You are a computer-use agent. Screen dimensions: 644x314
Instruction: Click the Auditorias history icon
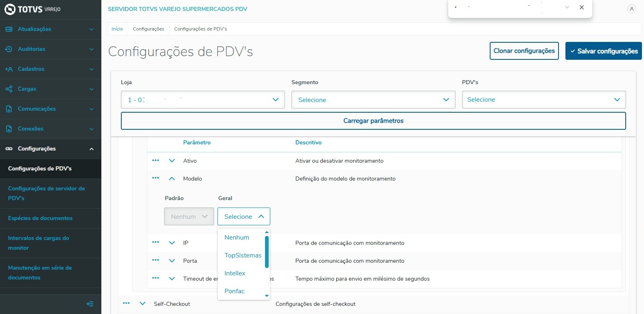point(9,49)
